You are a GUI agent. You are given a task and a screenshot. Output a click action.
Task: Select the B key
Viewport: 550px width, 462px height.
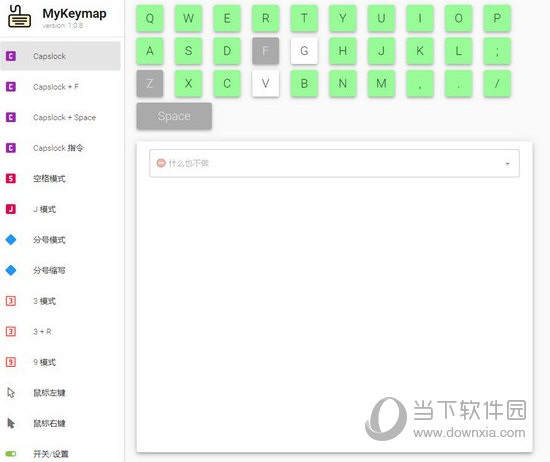304,83
